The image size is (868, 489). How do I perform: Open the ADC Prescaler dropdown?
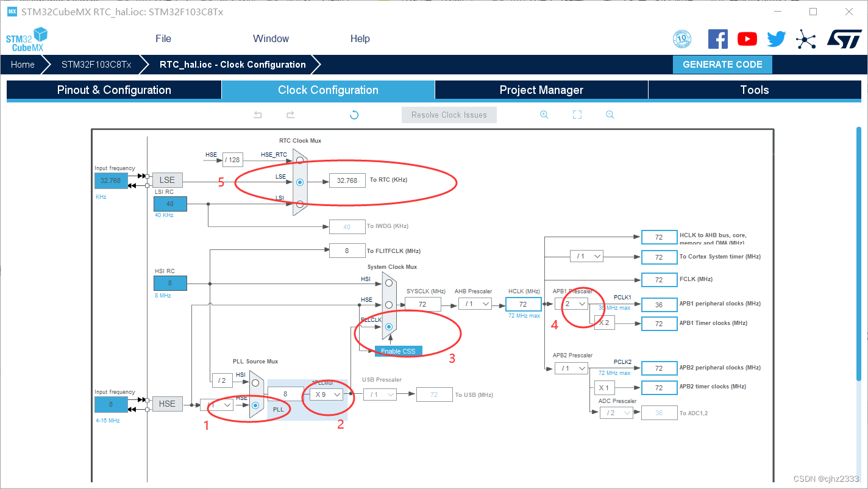click(616, 413)
